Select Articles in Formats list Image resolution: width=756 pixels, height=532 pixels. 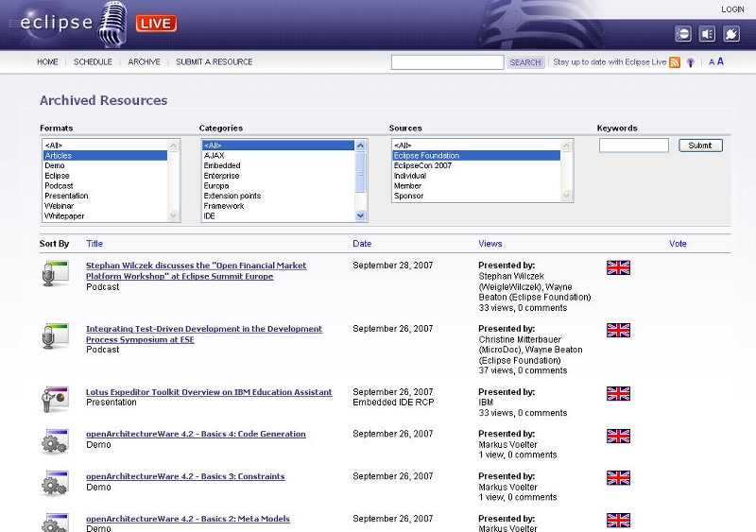coord(105,155)
